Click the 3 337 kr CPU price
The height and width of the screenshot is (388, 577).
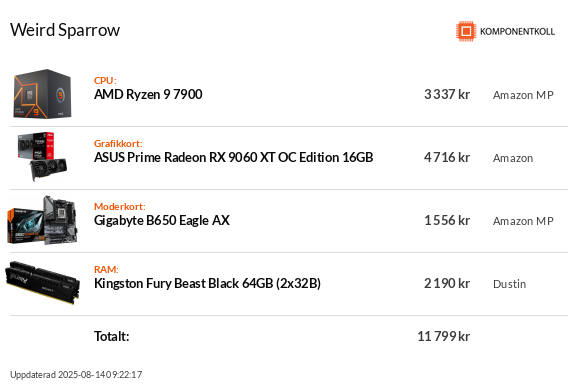click(447, 94)
